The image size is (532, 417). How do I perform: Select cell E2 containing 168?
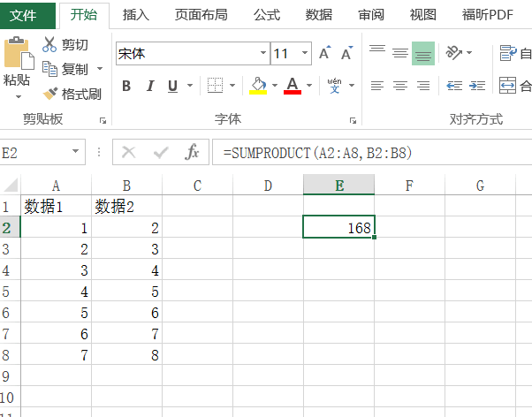pyautogui.click(x=338, y=227)
